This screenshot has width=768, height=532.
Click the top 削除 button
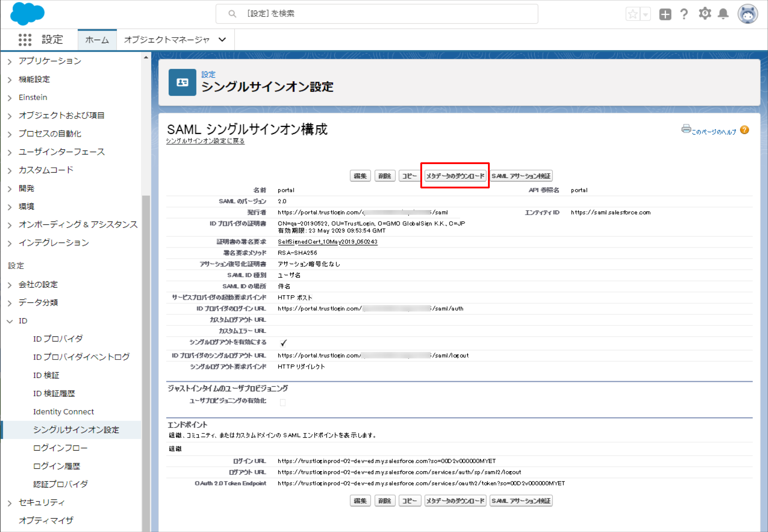tap(385, 176)
